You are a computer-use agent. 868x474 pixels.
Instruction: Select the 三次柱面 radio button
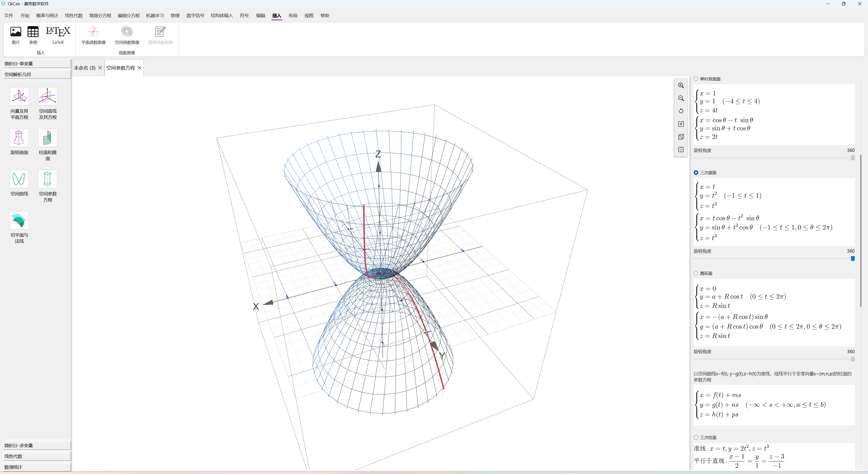pos(696,437)
